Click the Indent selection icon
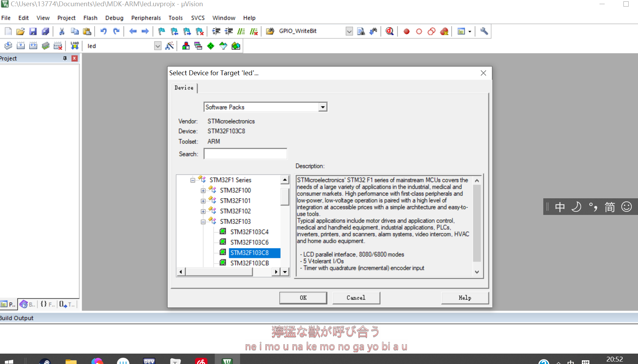 (x=216, y=31)
